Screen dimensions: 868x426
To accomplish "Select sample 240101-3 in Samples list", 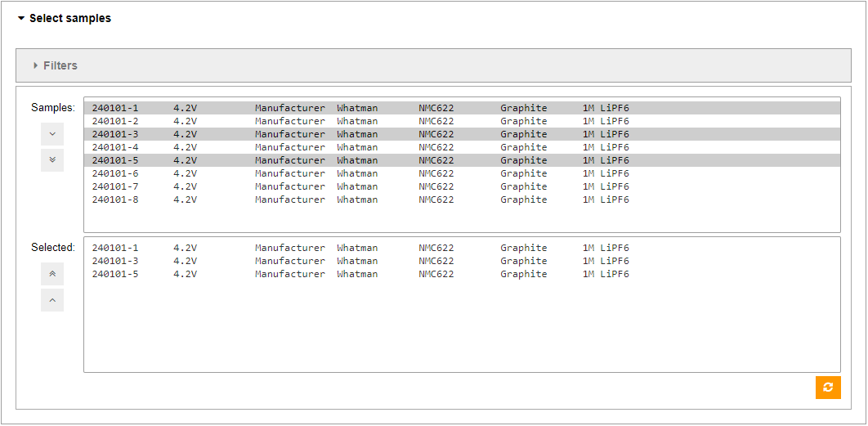I will [x=462, y=134].
